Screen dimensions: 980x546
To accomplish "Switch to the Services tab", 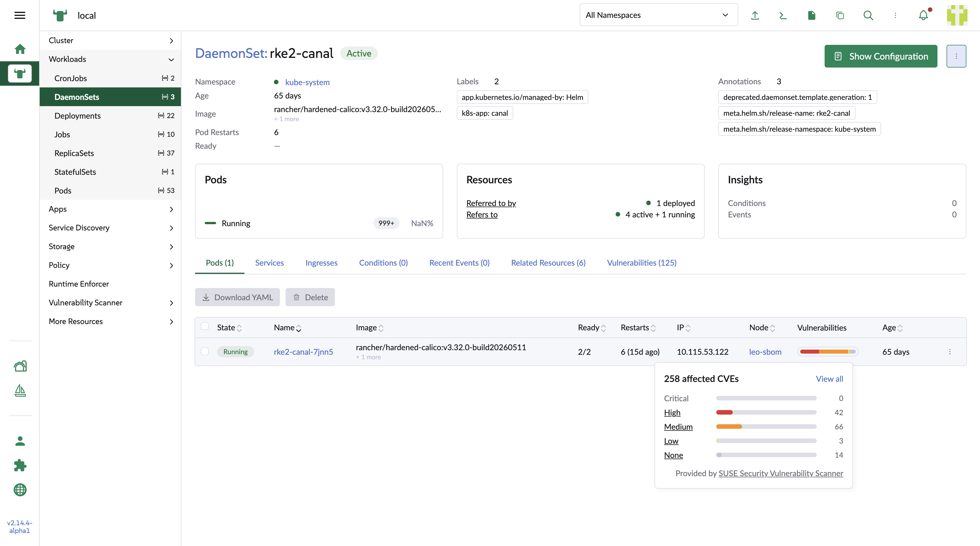I will (269, 263).
